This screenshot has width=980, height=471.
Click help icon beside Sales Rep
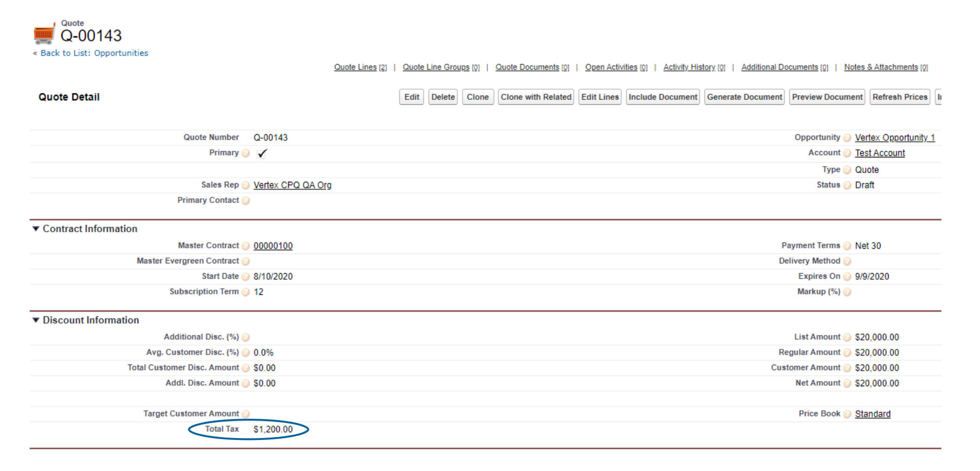click(x=245, y=185)
